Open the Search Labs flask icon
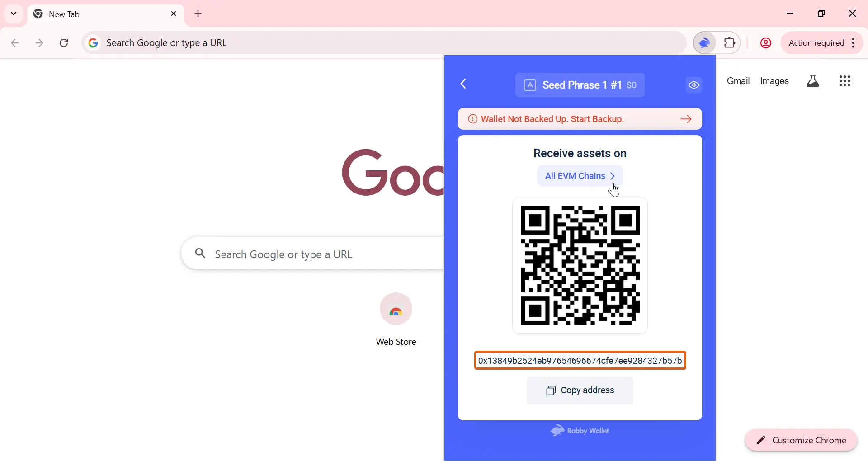The image size is (868, 461). tap(813, 81)
